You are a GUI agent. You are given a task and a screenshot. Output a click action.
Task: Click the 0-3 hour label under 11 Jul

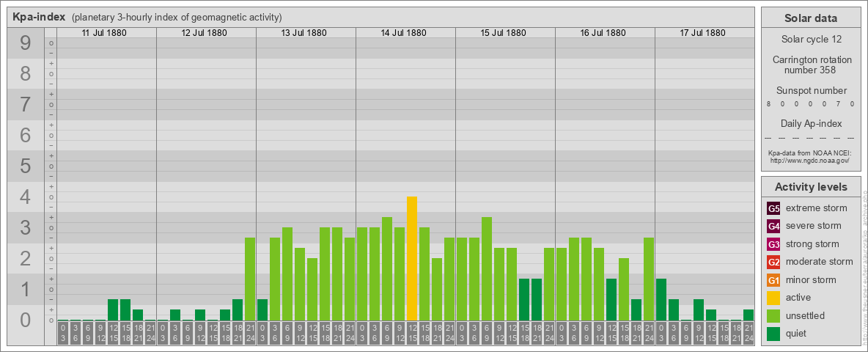(63, 334)
